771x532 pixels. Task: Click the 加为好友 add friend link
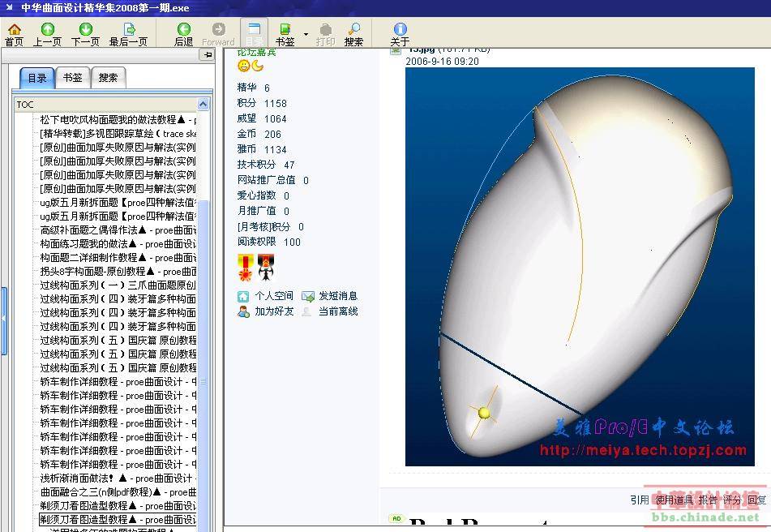(272, 311)
